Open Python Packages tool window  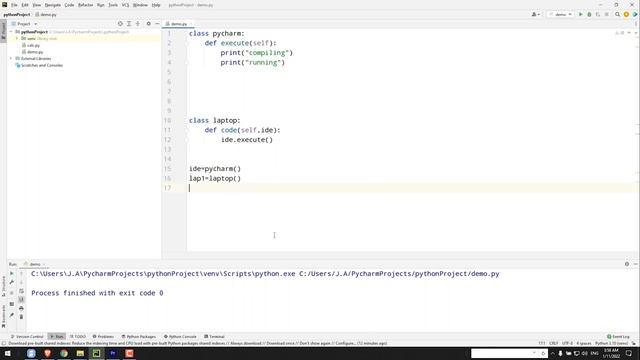coord(139,337)
